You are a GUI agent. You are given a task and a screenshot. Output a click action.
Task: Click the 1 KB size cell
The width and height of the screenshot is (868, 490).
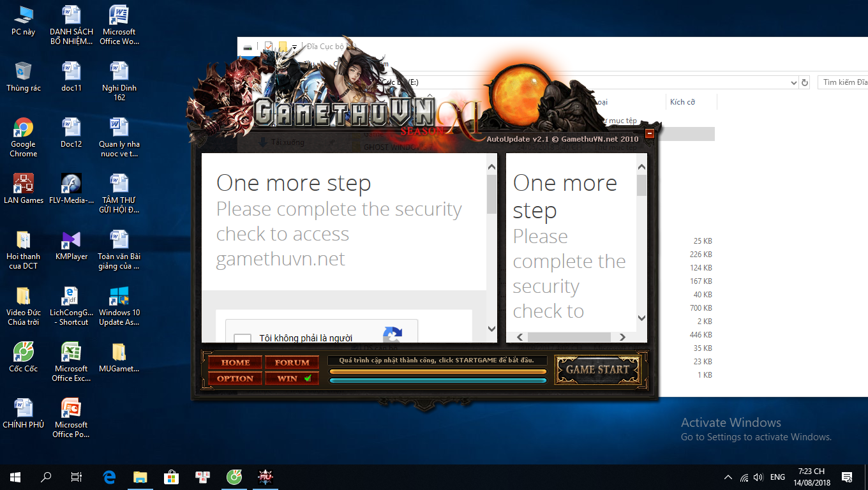[x=705, y=375]
